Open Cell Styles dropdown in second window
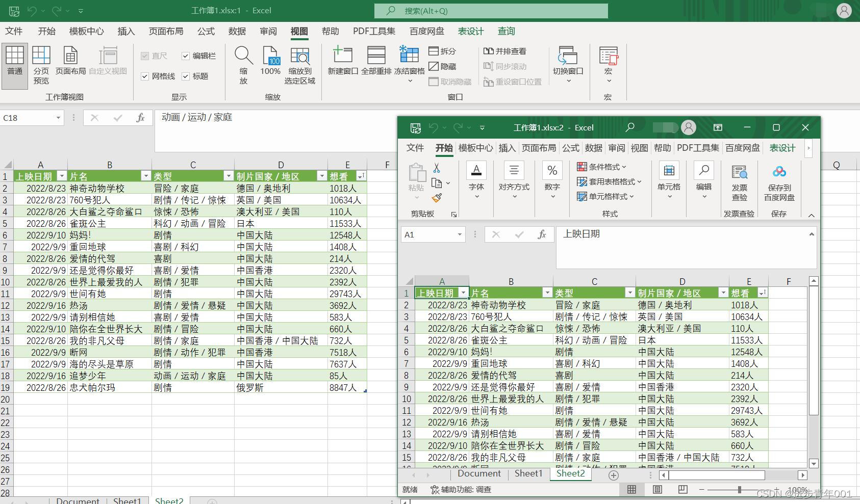 [605, 196]
